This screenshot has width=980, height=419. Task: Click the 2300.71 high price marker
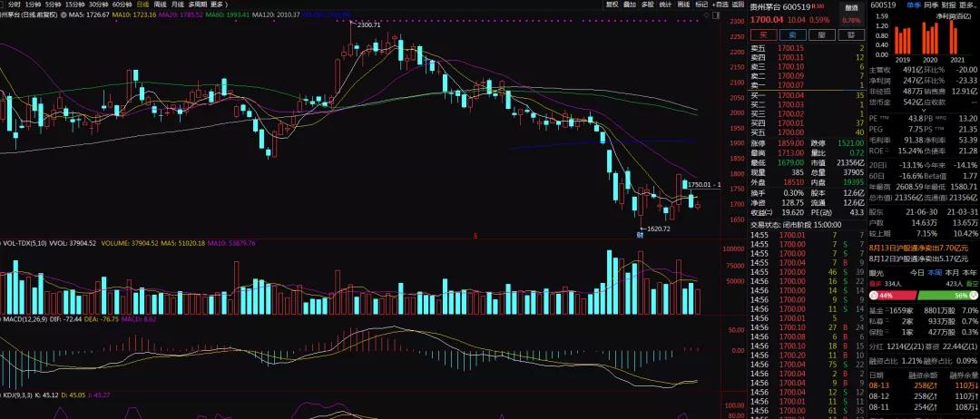click(x=368, y=24)
